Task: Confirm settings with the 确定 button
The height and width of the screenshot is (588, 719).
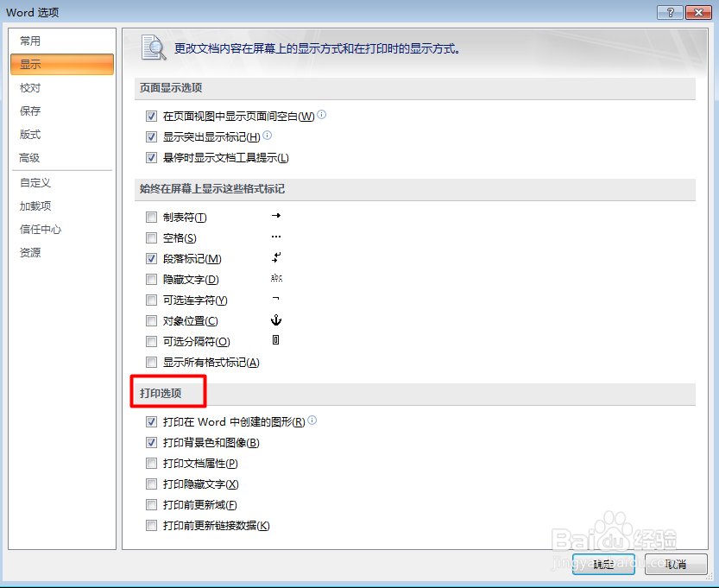Action: [x=603, y=564]
